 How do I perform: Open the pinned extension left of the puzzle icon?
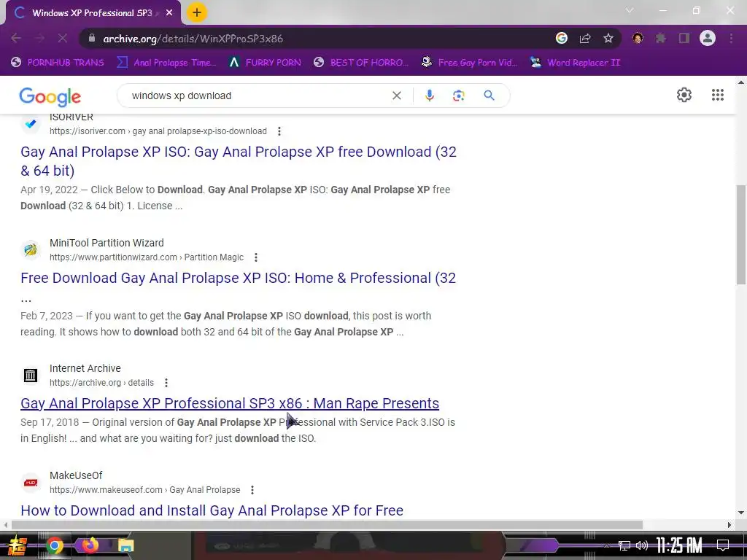pos(638,38)
